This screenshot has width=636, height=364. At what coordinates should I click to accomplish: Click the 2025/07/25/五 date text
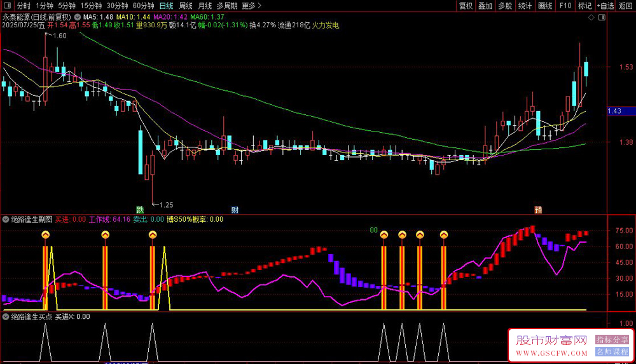[24, 25]
